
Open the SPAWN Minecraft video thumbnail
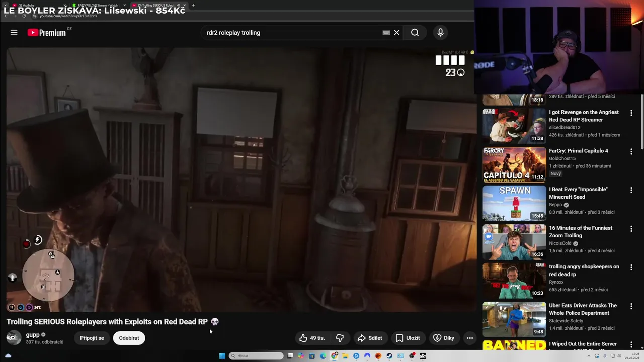(514, 203)
